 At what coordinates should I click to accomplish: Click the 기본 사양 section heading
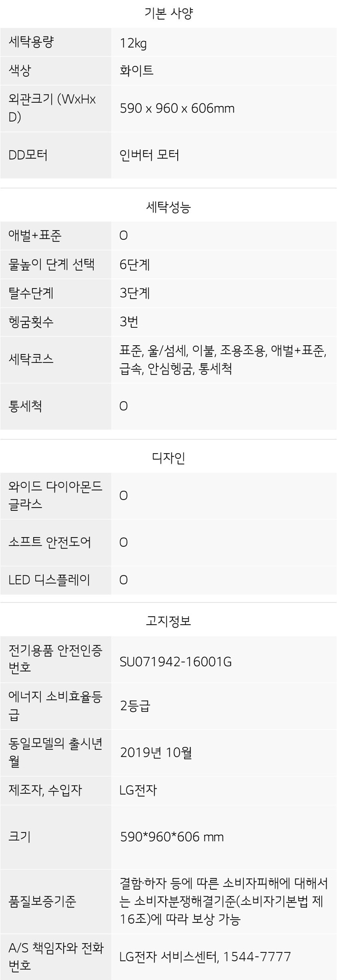coord(168,13)
